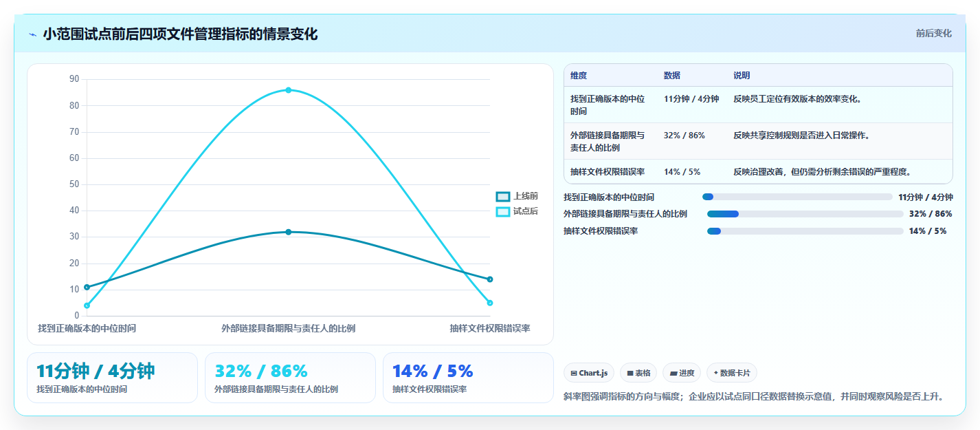Click the 数据 column header
The height and width of the screenshot is (430, 980).
click(x=672, y=76)
